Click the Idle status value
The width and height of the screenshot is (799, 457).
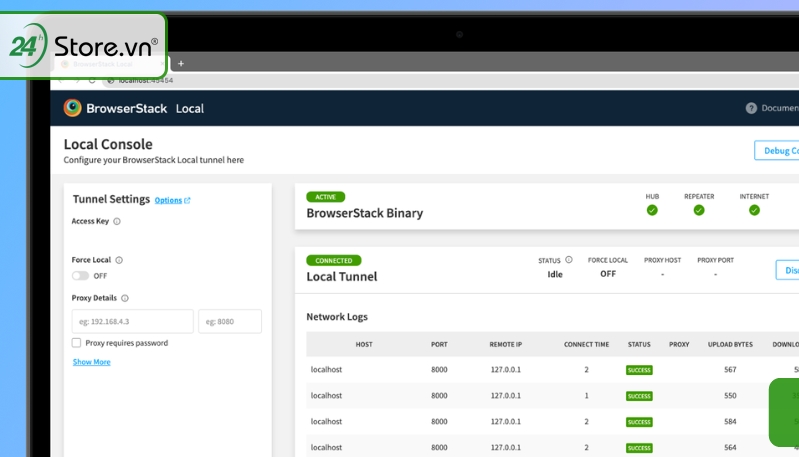pyautogui.click(x=555, y=274)
